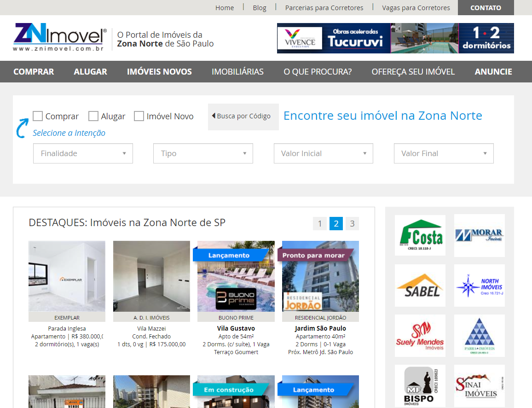
Task: Expand the Valor Inicial dropdown
Action: [324, 153]
